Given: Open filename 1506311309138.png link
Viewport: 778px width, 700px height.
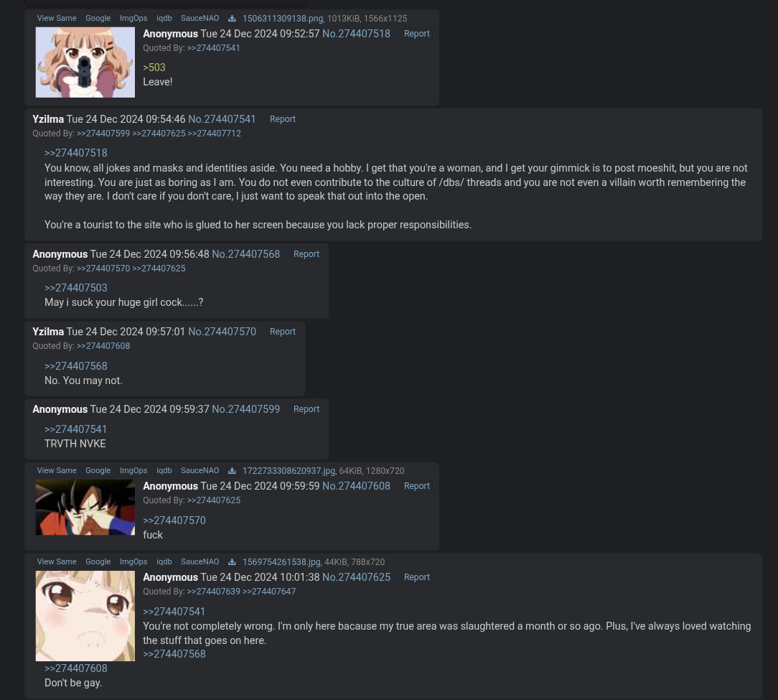Looking at the screenshot, I should click(x=282, y=19).
